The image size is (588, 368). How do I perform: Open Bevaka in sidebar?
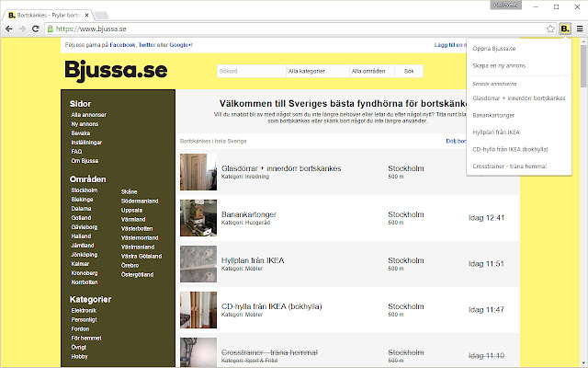(81, 133)
